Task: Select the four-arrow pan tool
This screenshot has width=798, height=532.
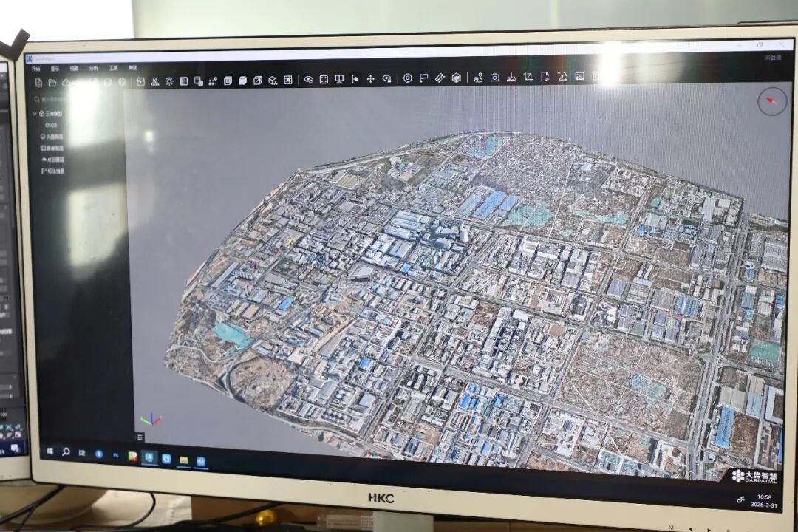Action: (x=370, y=79)
